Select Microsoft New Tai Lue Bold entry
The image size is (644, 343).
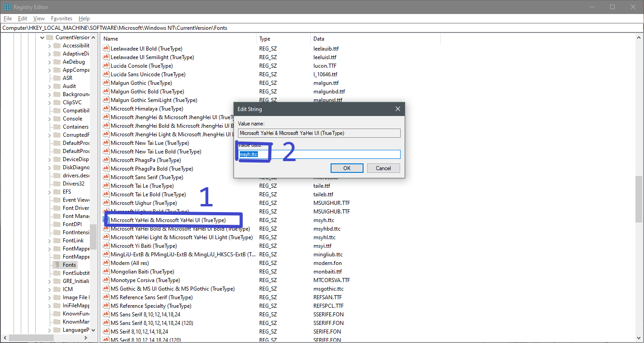tap(156, 152)
